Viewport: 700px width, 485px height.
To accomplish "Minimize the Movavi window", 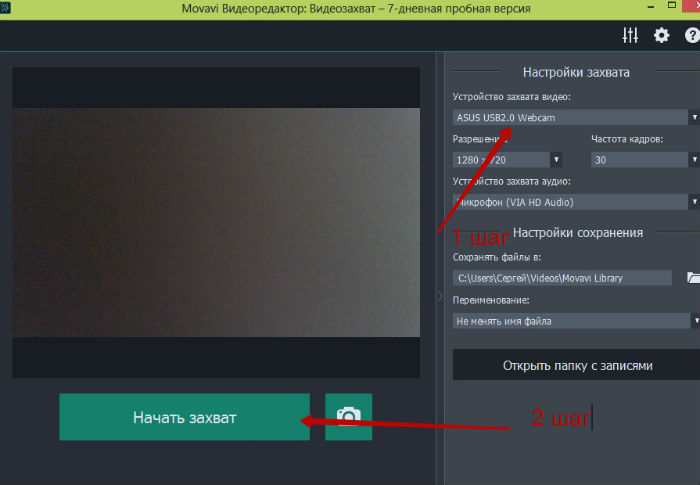I will [x=650, y=7].
